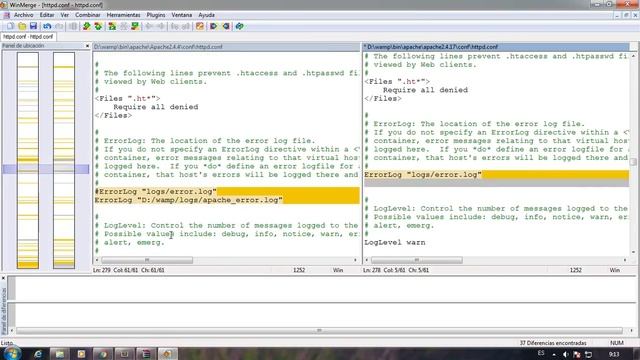Close the diff pane at the bottom left

point(3,278)
